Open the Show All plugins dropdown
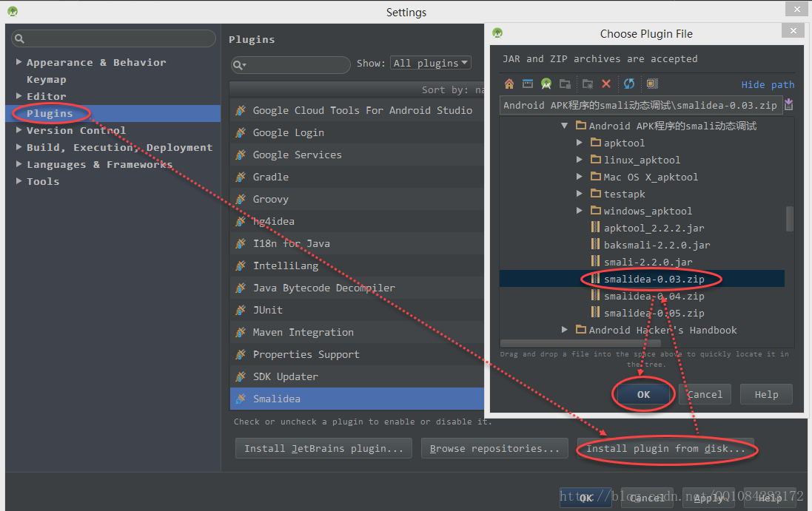Viewport: 812px width, 511px height. point(430,63)
